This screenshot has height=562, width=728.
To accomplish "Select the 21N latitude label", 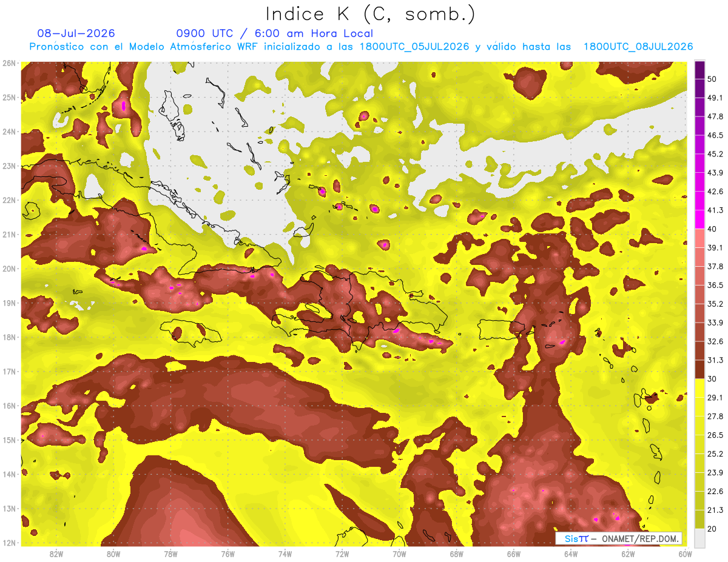I will coord(9,235).
